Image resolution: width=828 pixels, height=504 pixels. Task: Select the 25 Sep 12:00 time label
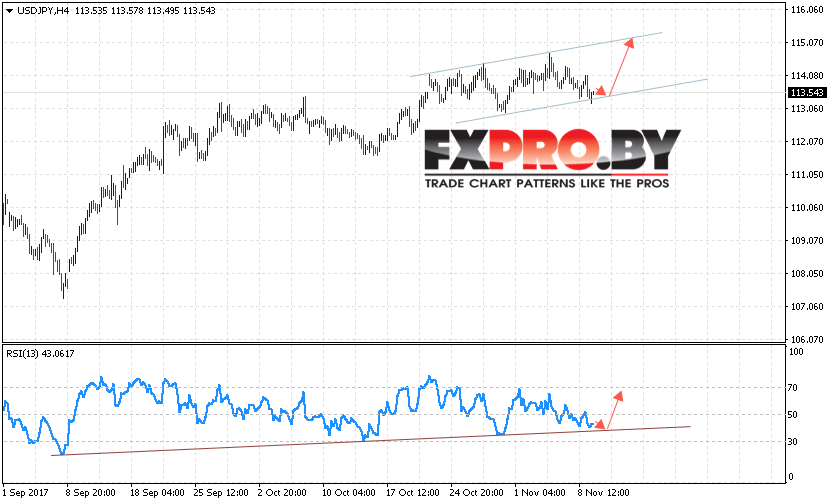click(221, 492)
